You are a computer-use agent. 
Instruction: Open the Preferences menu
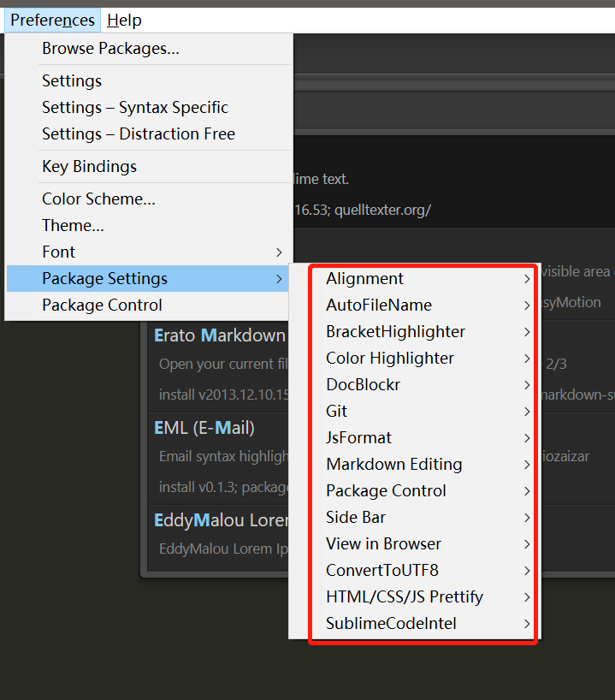tap(53, 20)
